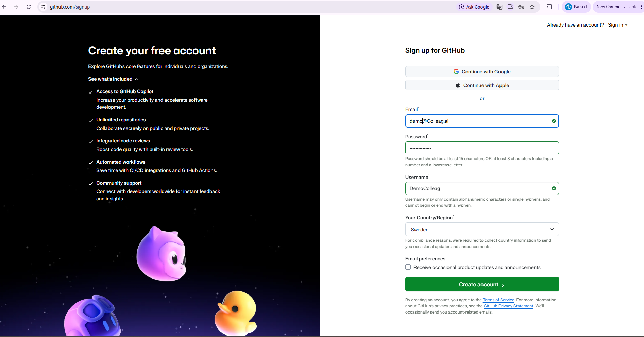644x337 pixels.
Task: Submit the green Create account button
Action: click(x=482, y=284)
